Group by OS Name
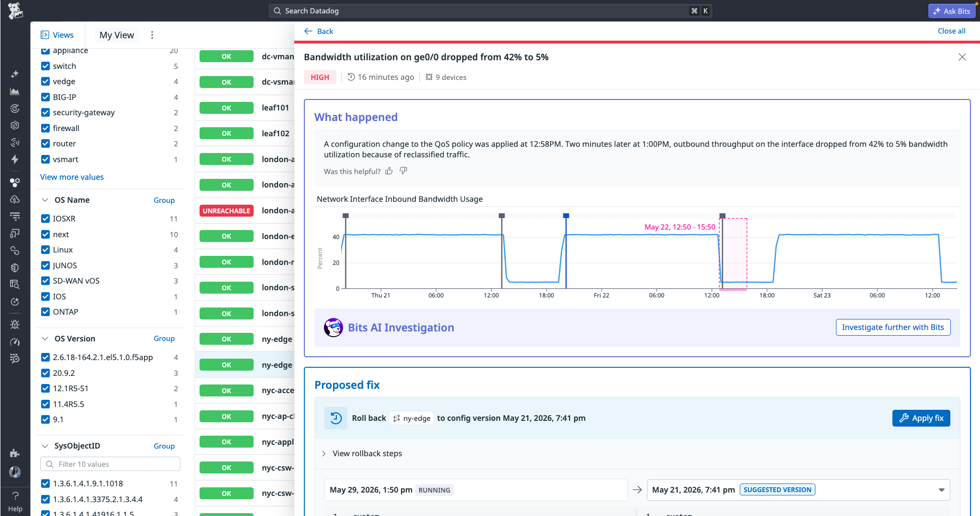 click(164, 200)
